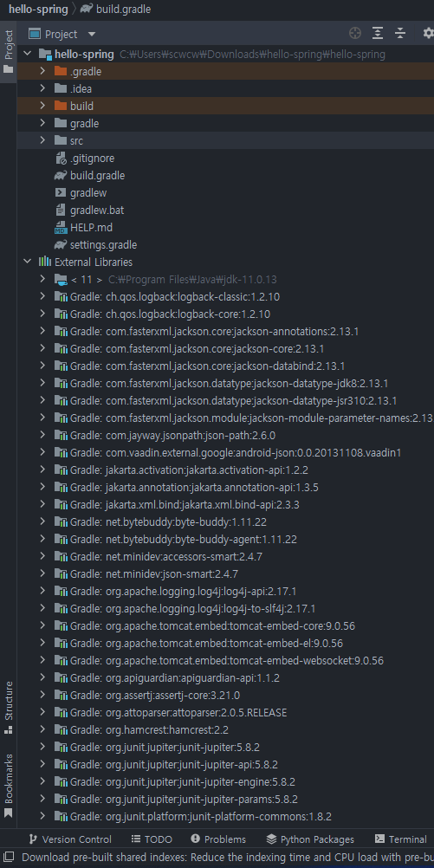Select log4j-api:2.17.1 row
Screen dimensions: 434x868
pyautogui.click(x=225, y=591)
